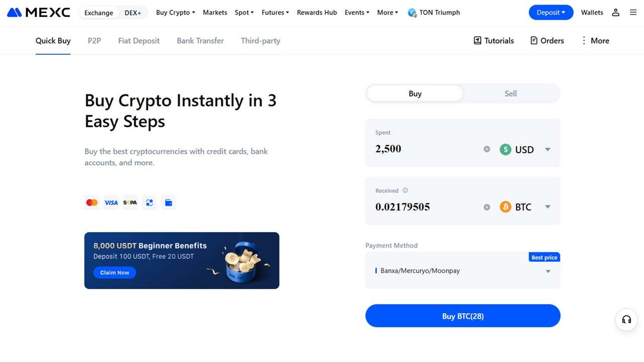Switch to the Sell toggle
Viewport: 644px width, 362px height.
(510, 94)
